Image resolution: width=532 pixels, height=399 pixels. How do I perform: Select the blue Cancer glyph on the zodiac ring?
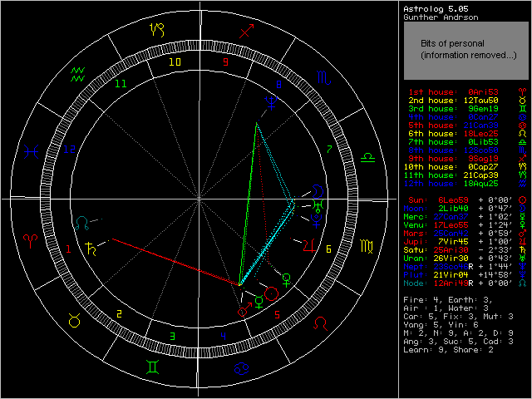[x=242, y=368]
